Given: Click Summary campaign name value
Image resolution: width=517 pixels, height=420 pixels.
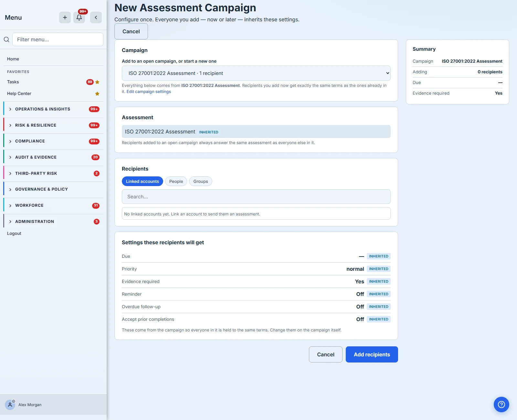Looking at the screenshot, I should click(x=472, y=61).
